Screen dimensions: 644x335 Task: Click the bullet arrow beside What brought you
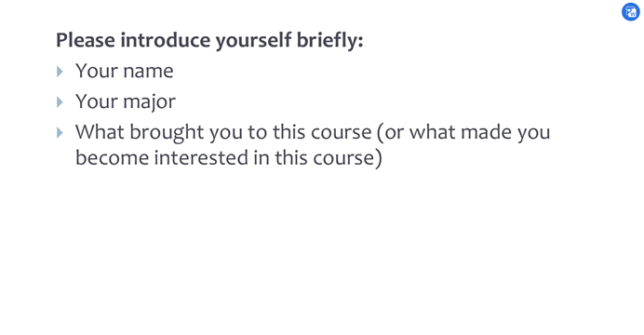[60, 132]
